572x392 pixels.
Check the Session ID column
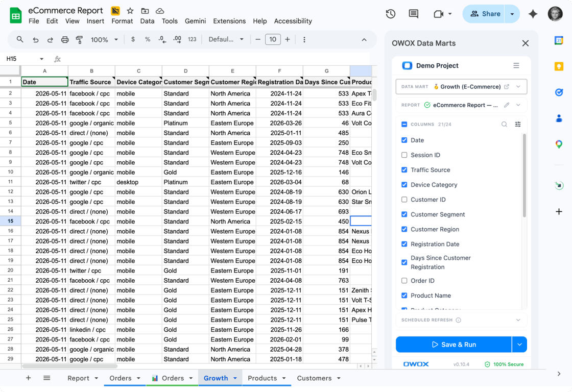pyautogui.click(x=404, y=155)
